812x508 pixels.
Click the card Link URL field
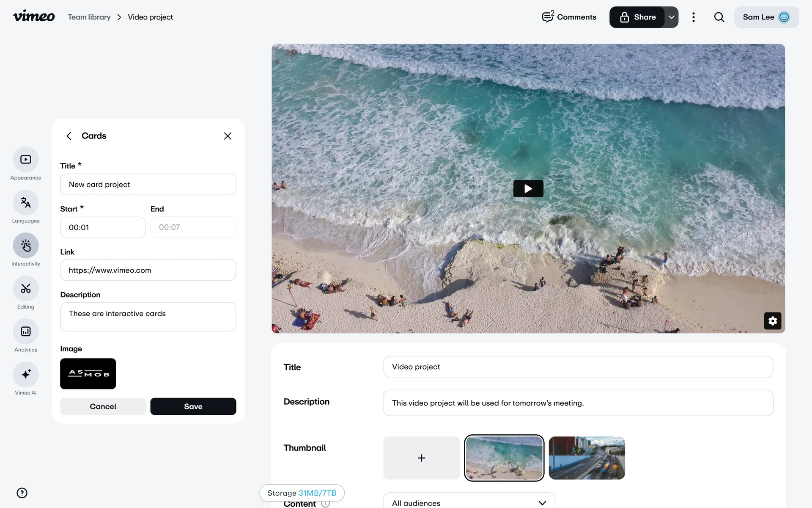[148, 270]
